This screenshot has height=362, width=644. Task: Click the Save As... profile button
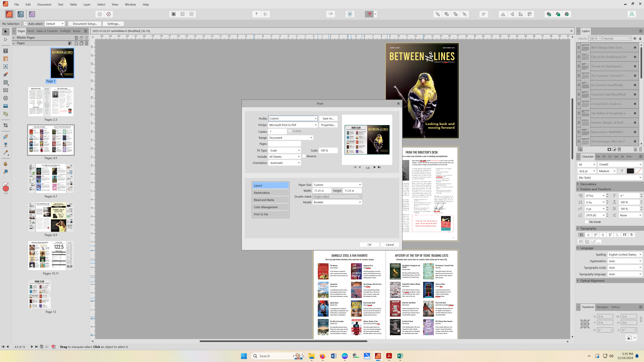[x=328, y=118]
